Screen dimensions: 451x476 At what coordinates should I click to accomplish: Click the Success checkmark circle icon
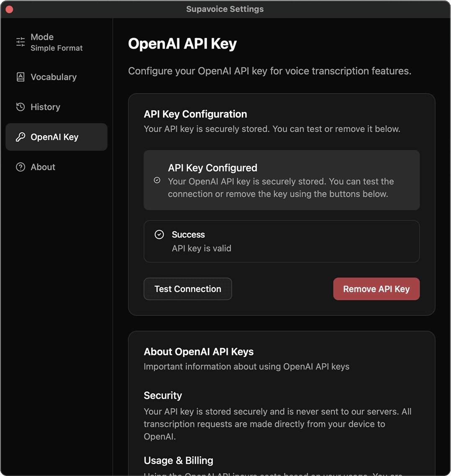coord(159,235)
